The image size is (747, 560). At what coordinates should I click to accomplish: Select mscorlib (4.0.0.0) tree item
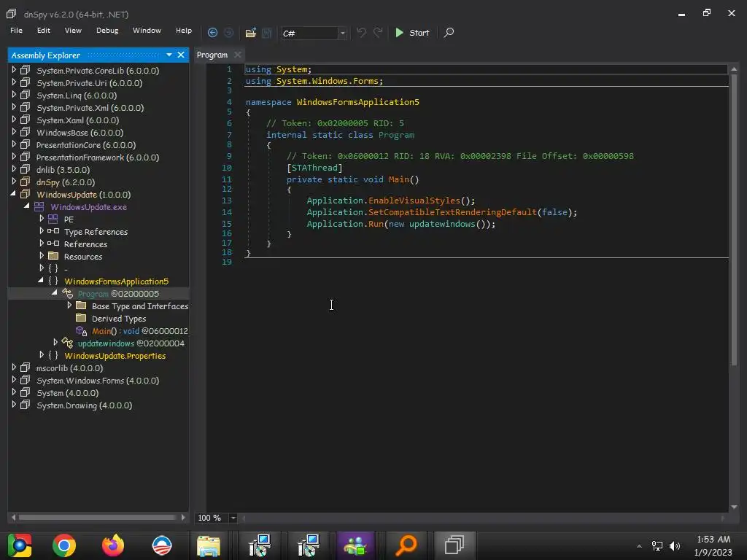point(69,368)
